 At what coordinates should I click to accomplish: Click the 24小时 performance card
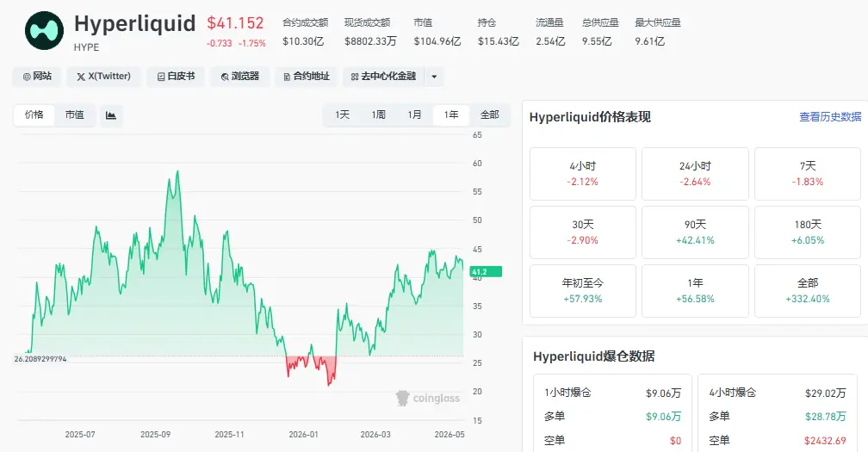coord(695,174)
